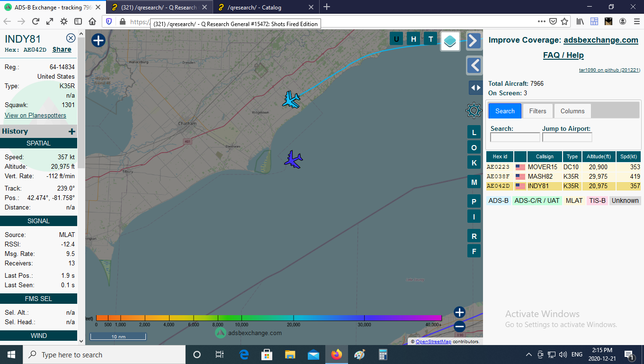Select the MASH82 aircraft row
The image size is (644, 364).
[x=564, y=176]
